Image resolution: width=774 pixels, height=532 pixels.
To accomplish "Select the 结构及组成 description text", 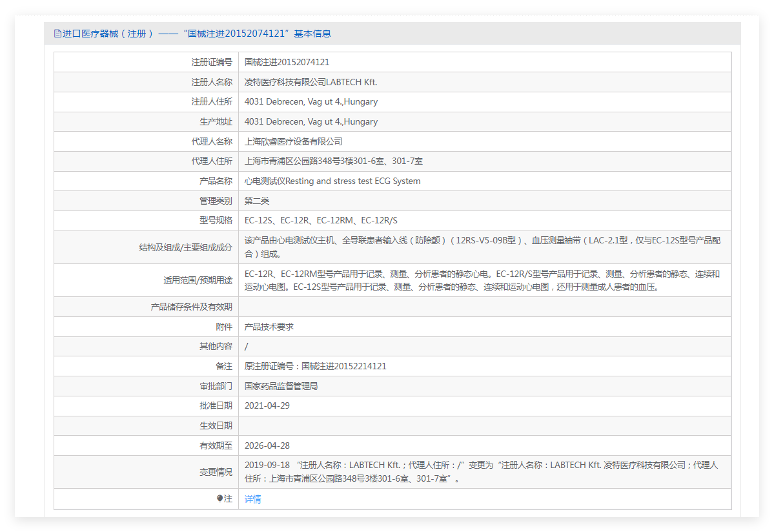I will pyautogui.click(x=482, y=247).
